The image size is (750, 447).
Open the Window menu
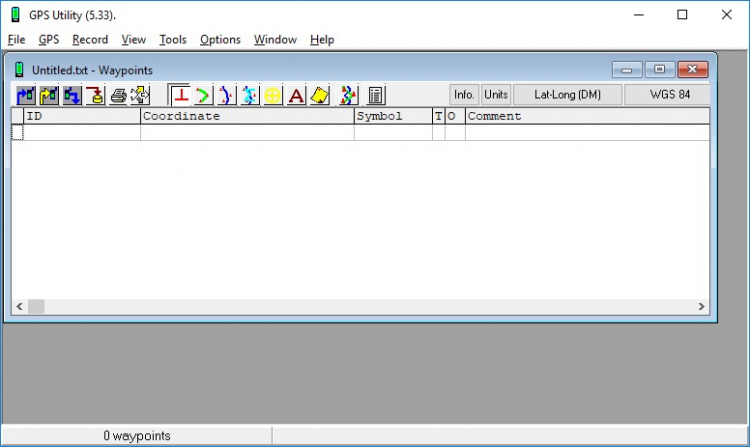click(x=275, y=40)
